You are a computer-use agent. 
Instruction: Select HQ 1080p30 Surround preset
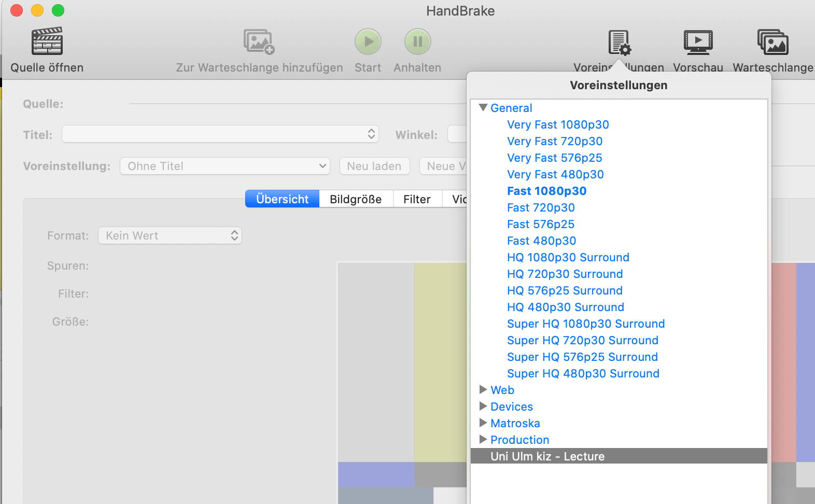click(568, 257)
